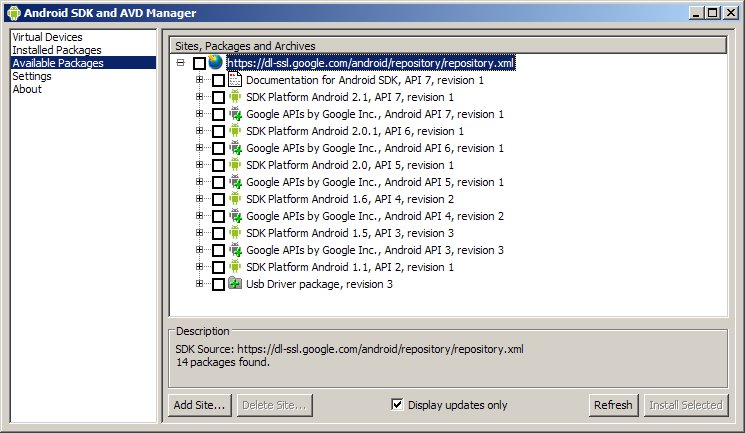The image size is (745, 433).
Task: Switch to Installed Packages
Action: (x=57, y=50)
